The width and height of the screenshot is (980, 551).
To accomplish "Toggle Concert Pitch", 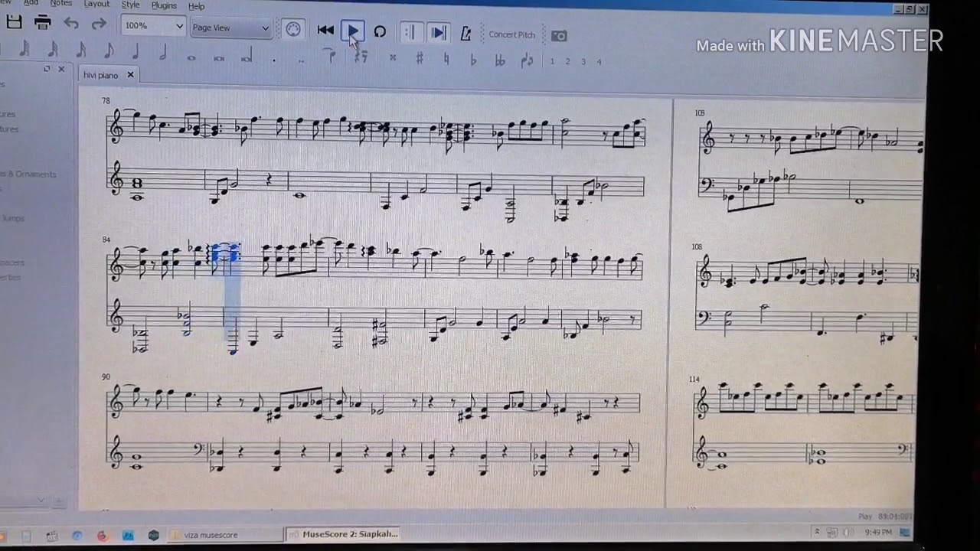I will [512, 34].
